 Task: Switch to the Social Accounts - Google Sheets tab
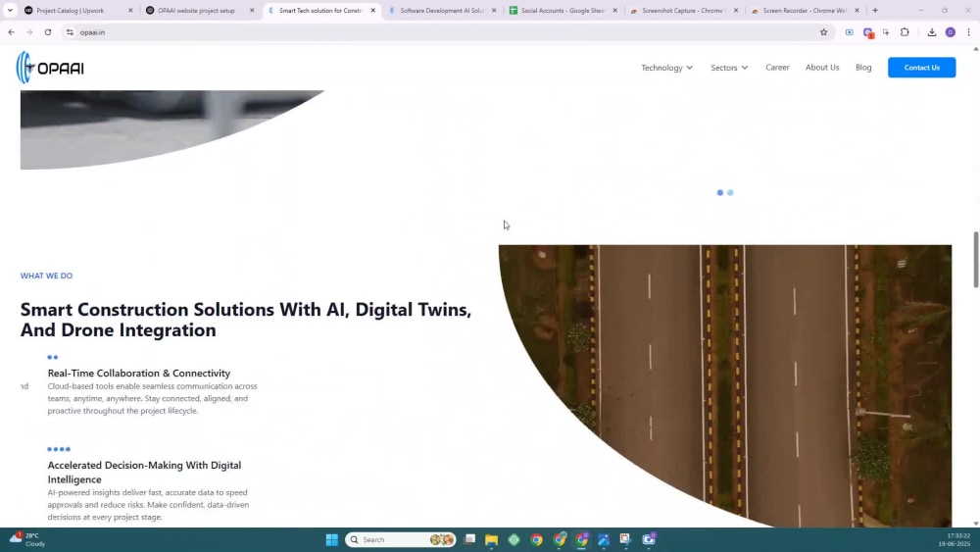pos(563,10)
